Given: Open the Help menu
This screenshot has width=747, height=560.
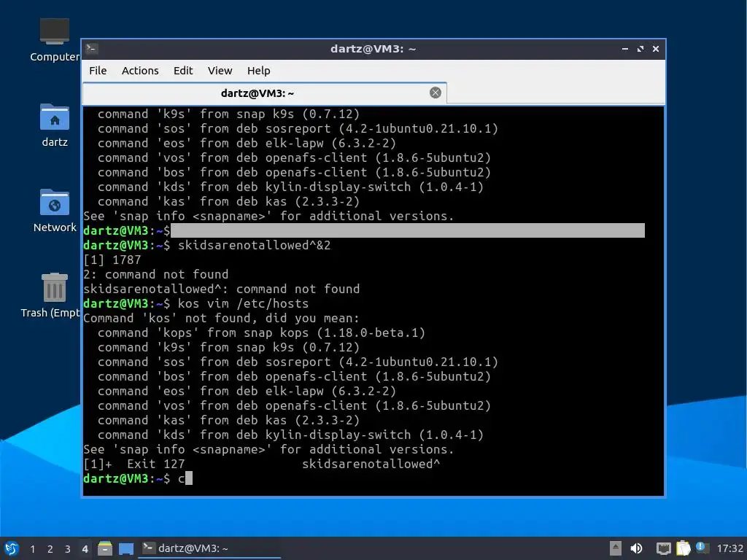Looking at the screenshot, I should click(258, 71).
